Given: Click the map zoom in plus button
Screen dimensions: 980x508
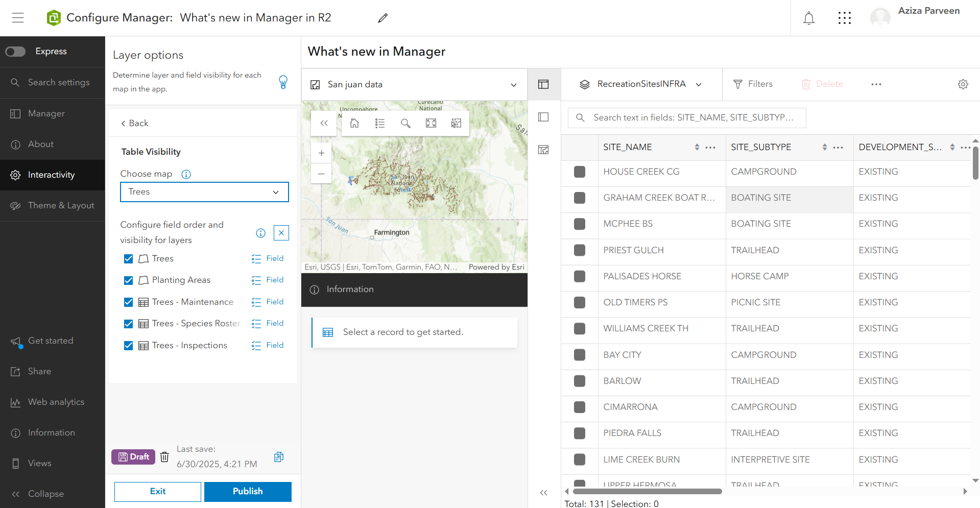Looking at the screenshot, I should [321, 153].
